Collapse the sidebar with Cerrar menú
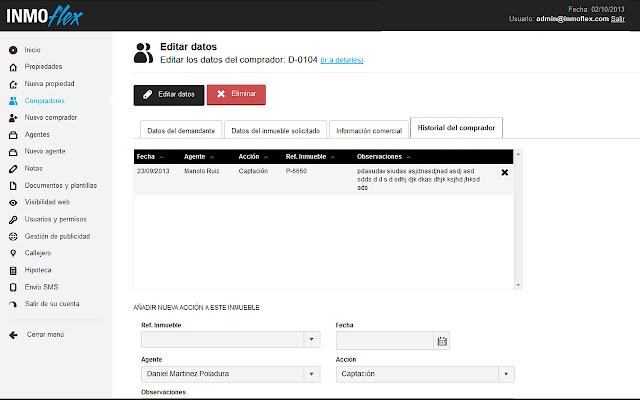This screenshot has height=400, width=640. coord(12,334)
